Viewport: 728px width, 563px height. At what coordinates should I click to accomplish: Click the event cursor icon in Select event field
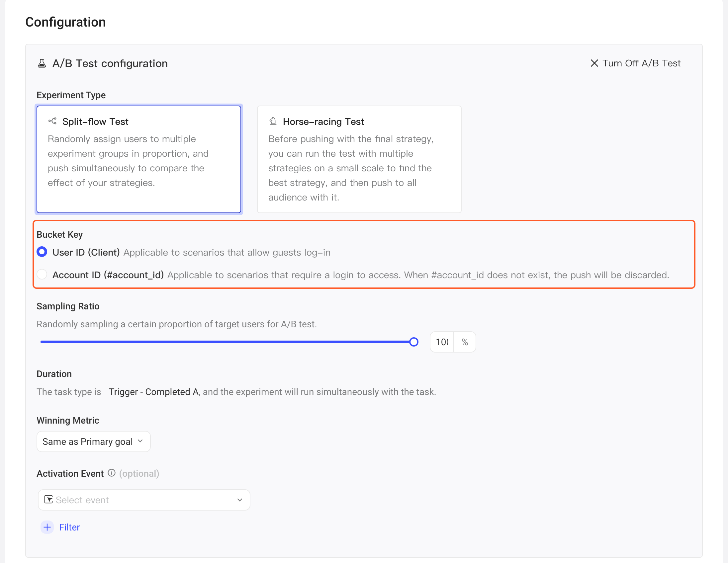pyautogui.click(x=49, y=499)
